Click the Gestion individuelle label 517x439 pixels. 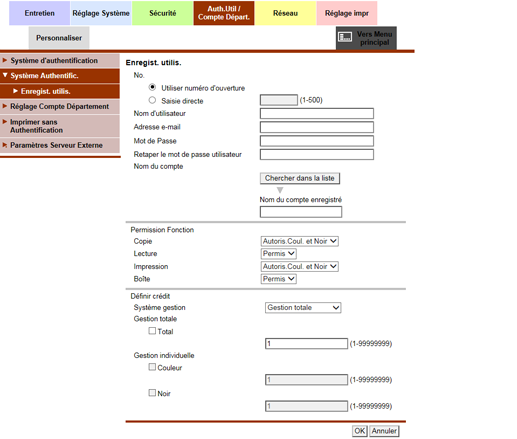(x=164, y=355)
